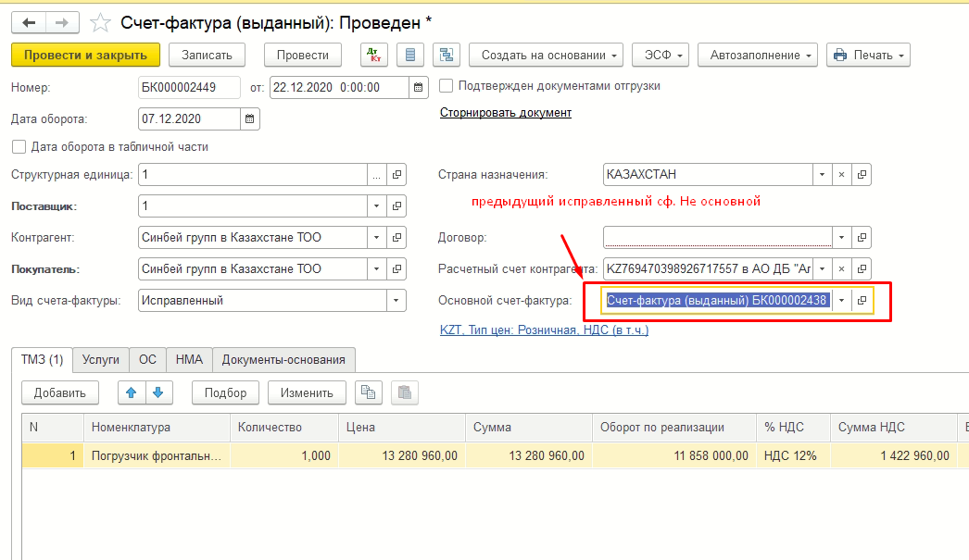The height and width of the screenshot is (560, 969).
Task: Click the Сторнировать документ link
Action: pos(505,113)
